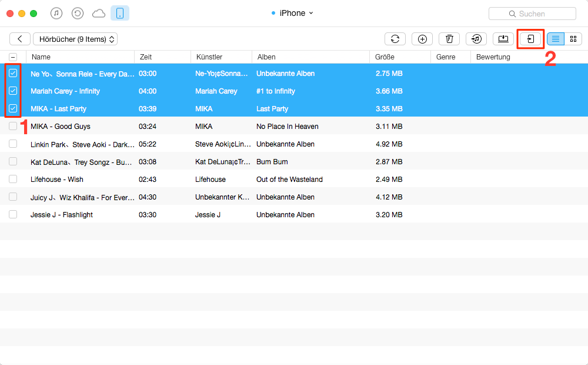This screenshot has width=588, height=365.
Task: Check the MIKA - Good Guys checkbox
Action: (13, 126)
